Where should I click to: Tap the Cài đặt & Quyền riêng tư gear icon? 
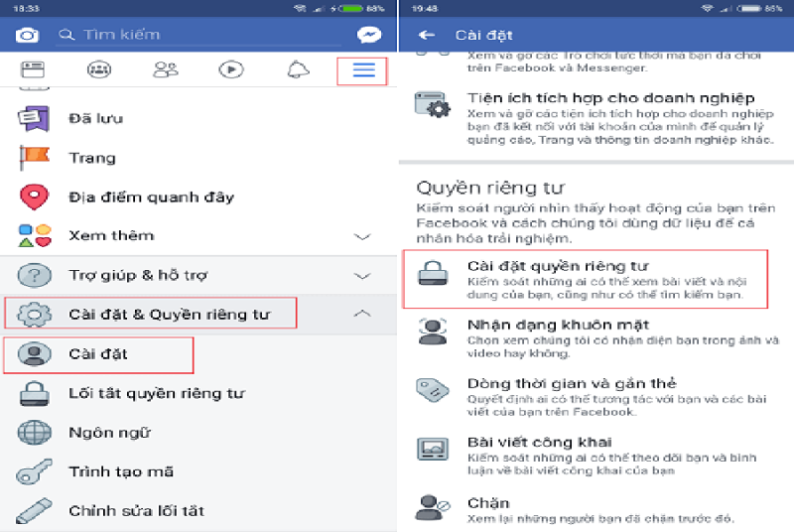[35, 315]
